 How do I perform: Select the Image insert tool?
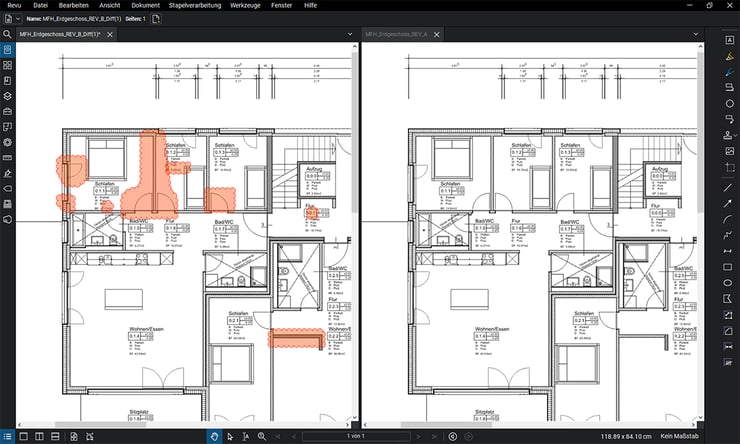point(730,151)
